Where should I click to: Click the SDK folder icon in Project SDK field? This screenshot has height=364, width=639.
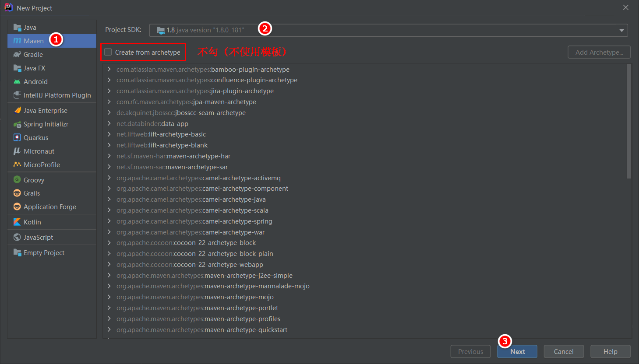pos(161,31)
